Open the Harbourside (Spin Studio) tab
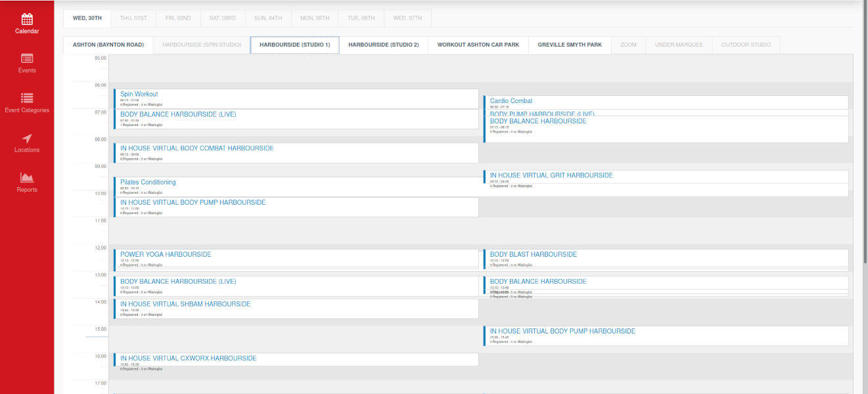The width and height of the screenshot is (868, 394). coord(202,45)
